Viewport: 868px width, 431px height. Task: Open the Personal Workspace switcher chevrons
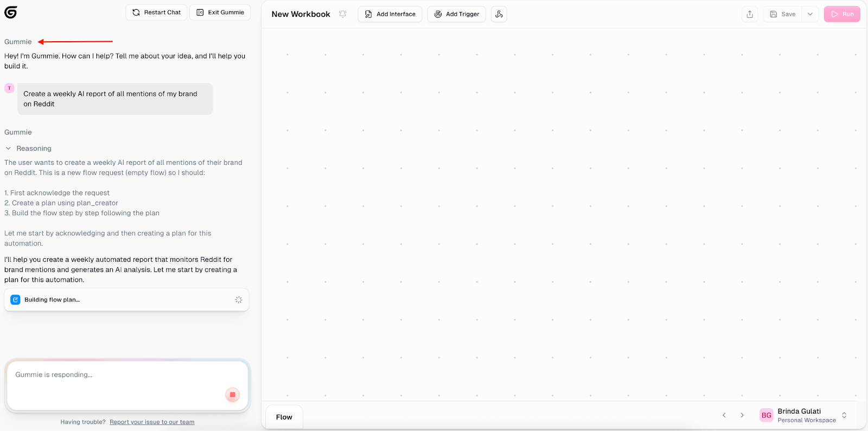[844, 415]
